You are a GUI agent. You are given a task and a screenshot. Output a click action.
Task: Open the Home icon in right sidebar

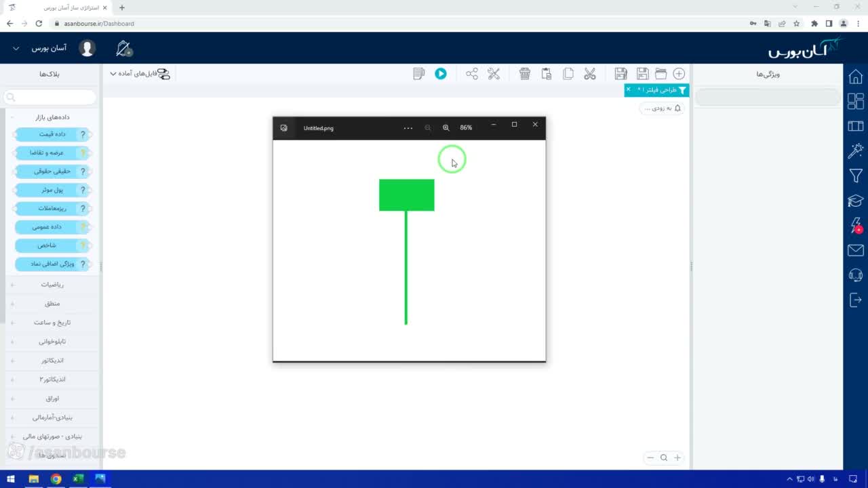(x=856, y=77)
